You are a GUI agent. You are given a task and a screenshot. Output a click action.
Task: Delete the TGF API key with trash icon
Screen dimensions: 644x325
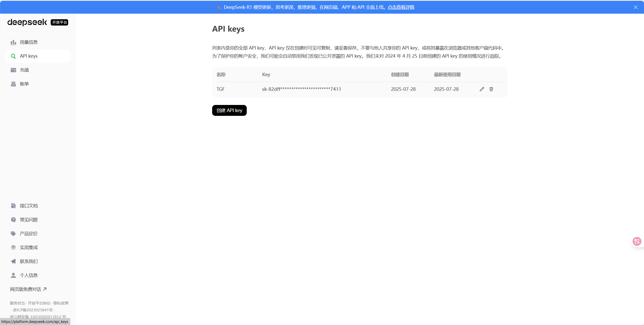click(491, 89)
